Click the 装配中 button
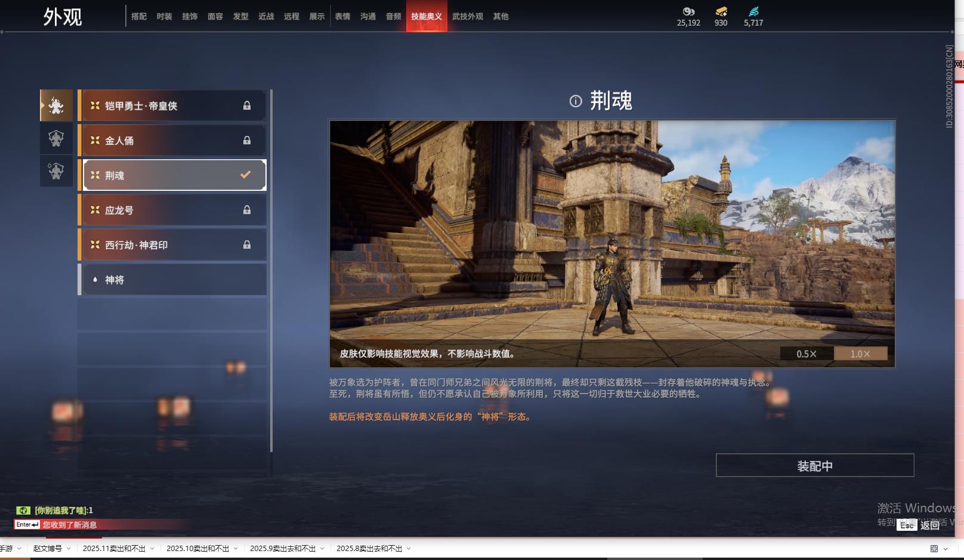Viewport: 964px width, 560px height. click(814, 466)
